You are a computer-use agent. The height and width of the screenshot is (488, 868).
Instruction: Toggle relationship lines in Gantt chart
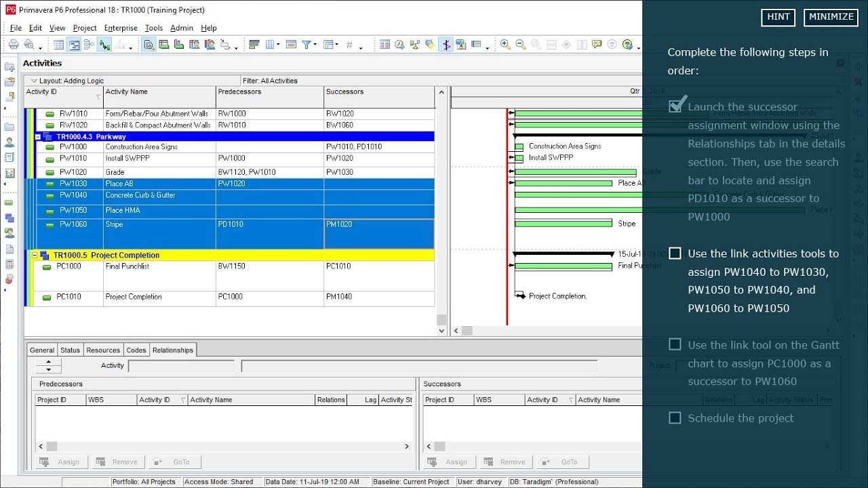point(104,45)
